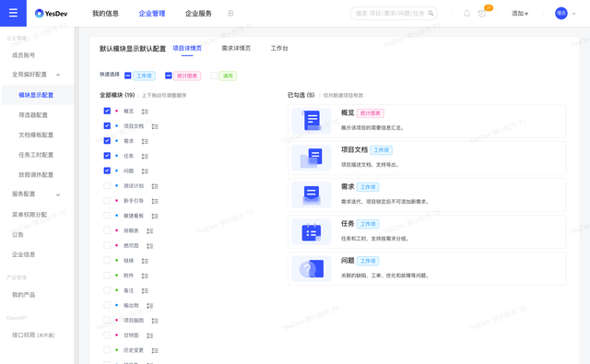Click the reorder handle for 输出物
The height and width of the screenshot is (364, 590).
(149, 306)
